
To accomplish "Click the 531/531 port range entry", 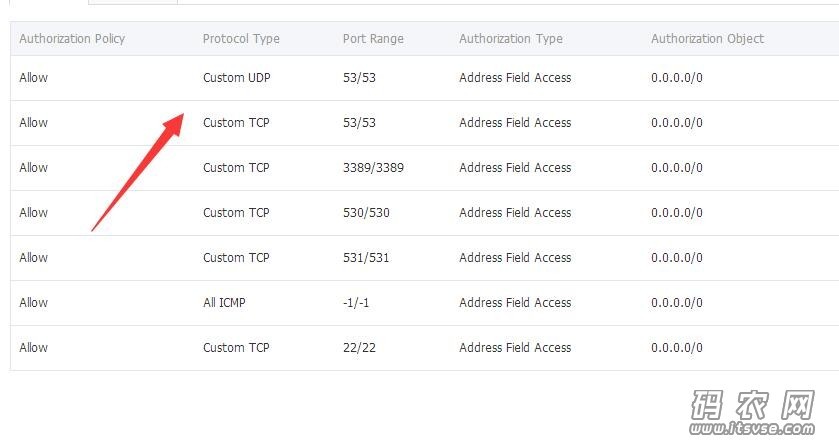I will click(366, 257).
